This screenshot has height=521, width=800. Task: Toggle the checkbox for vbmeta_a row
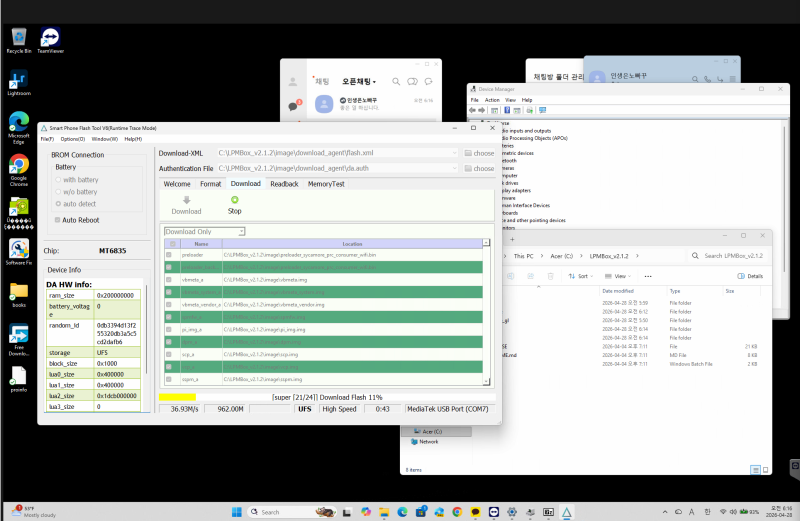[169, 280]
